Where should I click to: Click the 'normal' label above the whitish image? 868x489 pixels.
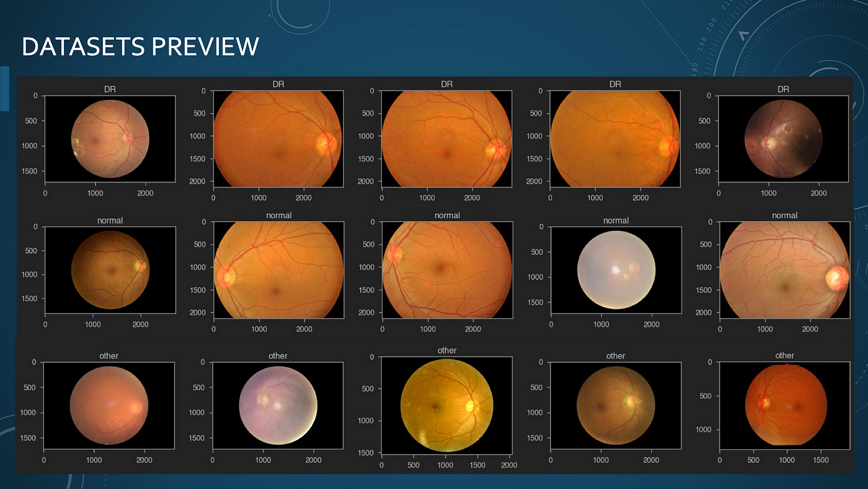pyautogui.click(x=616, y=220)
